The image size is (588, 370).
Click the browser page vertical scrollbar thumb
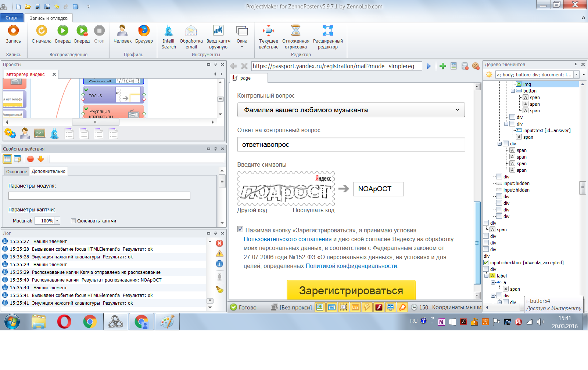point(477,243)
